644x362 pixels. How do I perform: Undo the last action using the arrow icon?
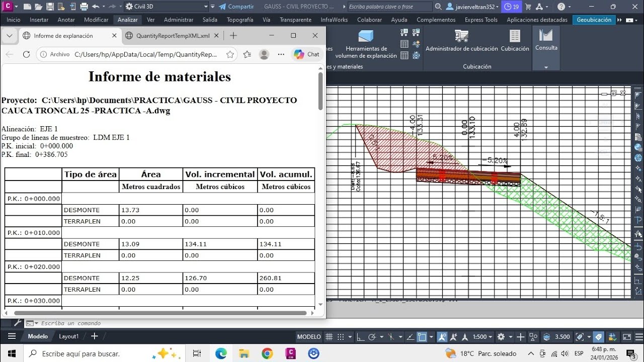coord(96,7)
